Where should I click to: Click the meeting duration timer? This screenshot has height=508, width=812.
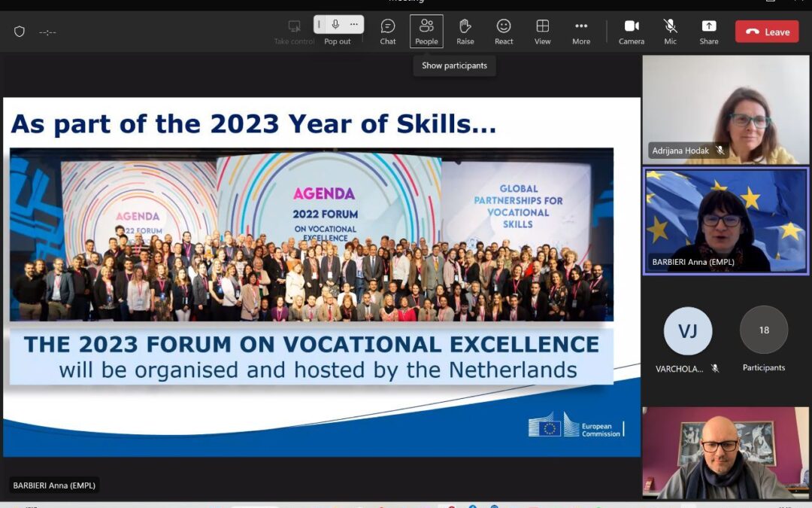point(47,32)
